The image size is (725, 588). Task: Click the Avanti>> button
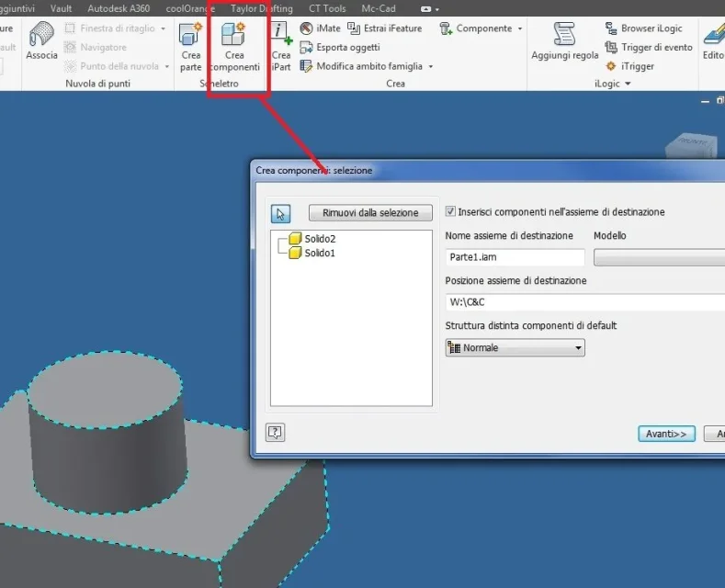(x=666, y=434)
